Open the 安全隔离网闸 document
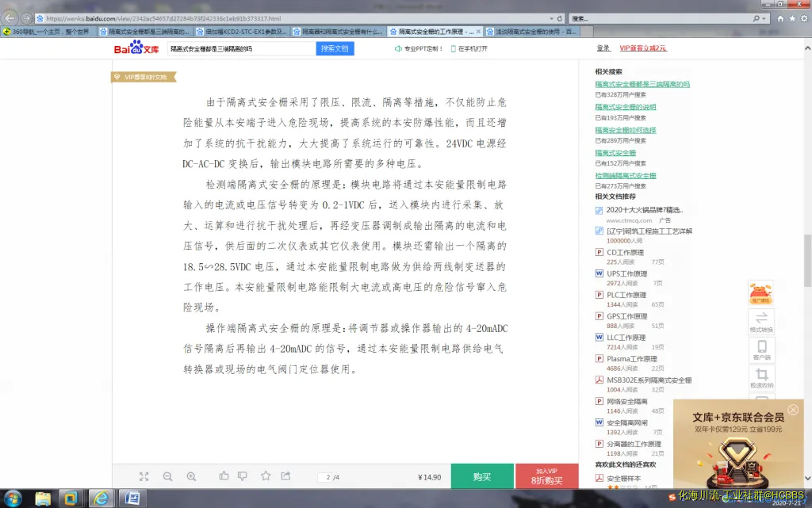This screenshot has height=508, width=812. coord(626,422)
